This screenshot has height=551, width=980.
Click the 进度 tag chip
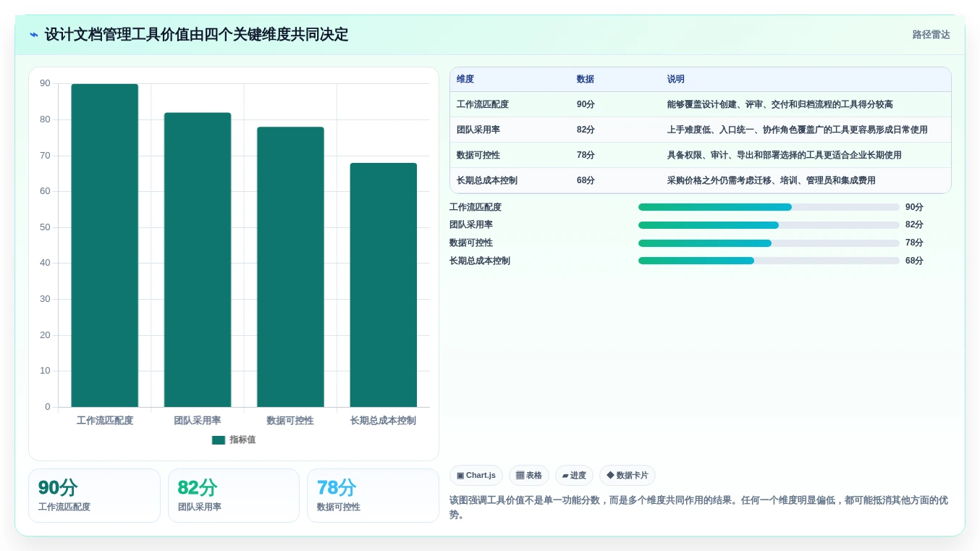[574, 476]
